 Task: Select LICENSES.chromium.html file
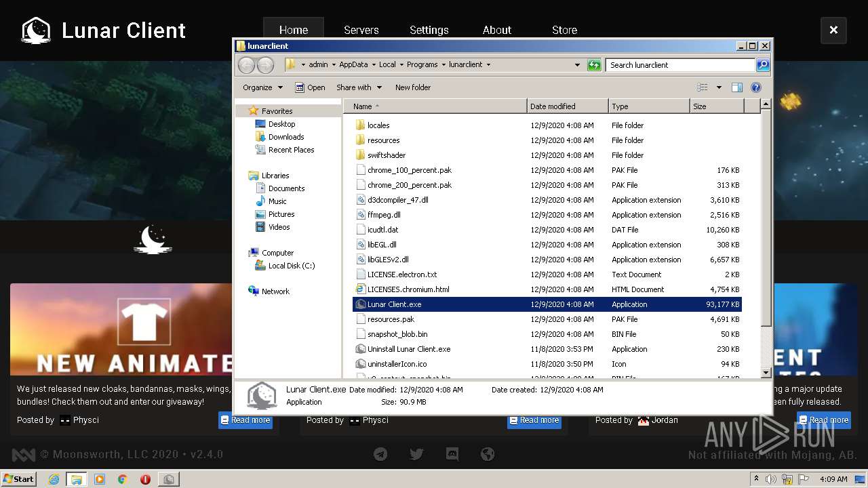coord(408,289)
